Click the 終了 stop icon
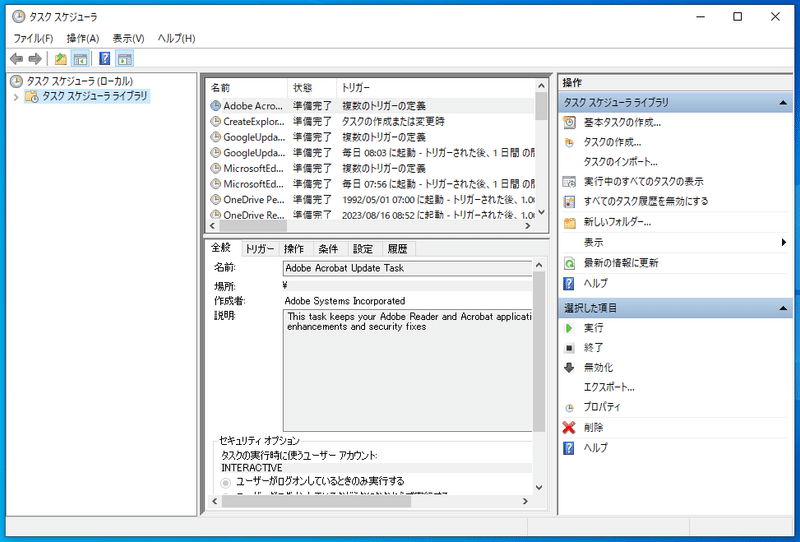 click(569, 348)
